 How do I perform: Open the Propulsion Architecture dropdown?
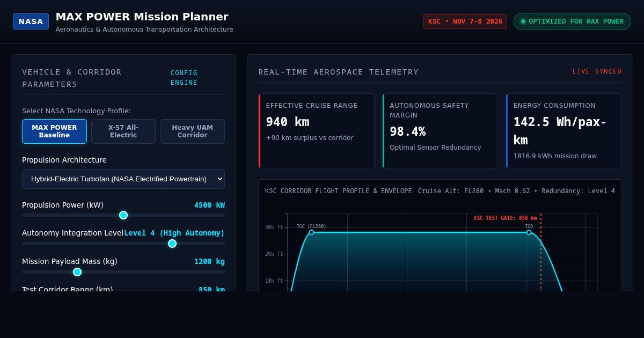pos(123,179)
